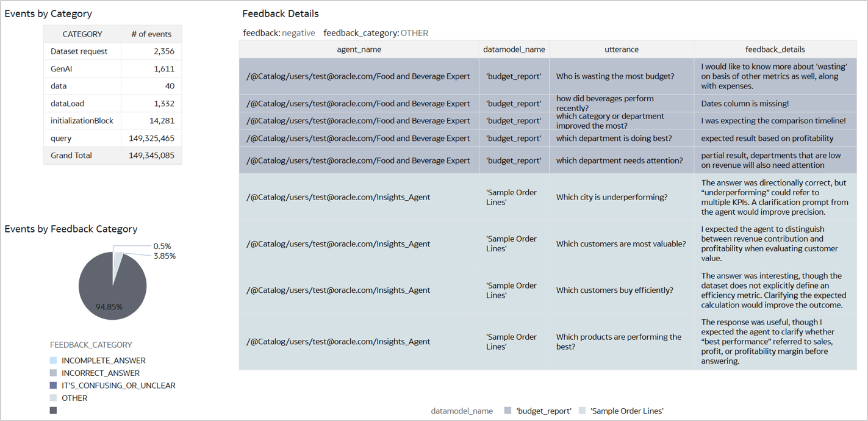
Task: Click feedback mentioning a clarification prompt
Action: coord(775,197)
